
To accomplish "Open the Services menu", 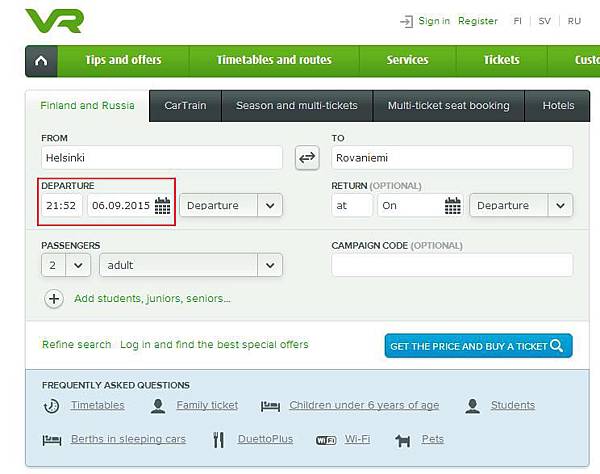I will click(408, 60).
